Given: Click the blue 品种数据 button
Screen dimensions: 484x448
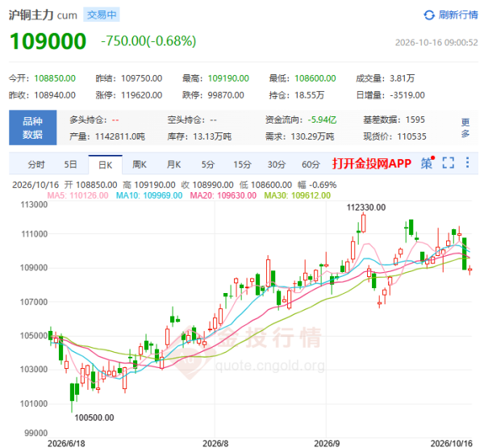Looking at the screenshot, I should click(x=33, y=128).
